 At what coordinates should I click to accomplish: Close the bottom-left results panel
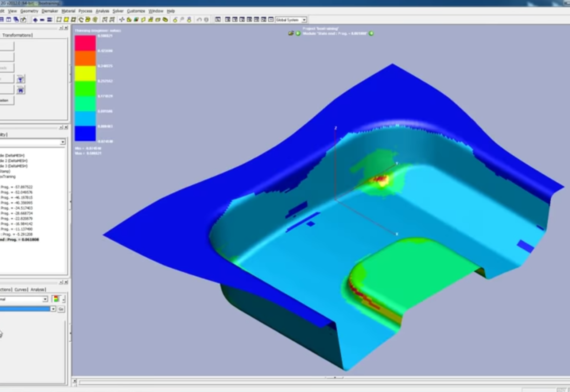(x=66, y=282)
